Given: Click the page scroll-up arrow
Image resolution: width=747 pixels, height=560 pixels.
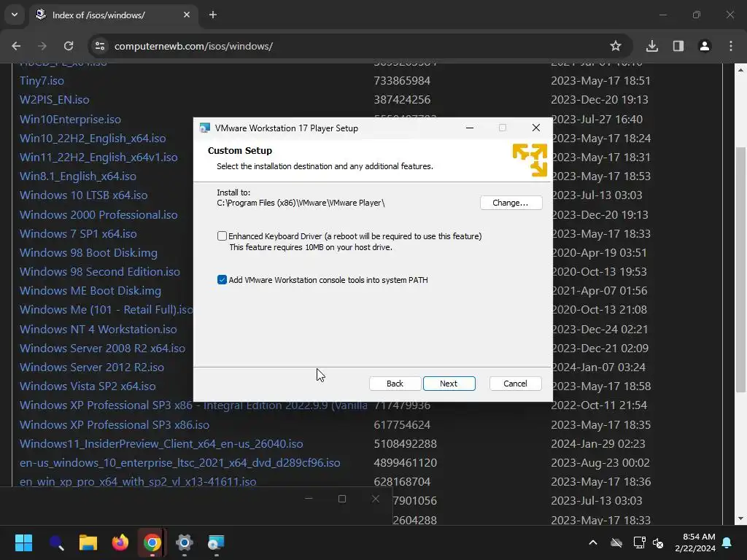Looking at the screenshot, I should pos(740,69).
